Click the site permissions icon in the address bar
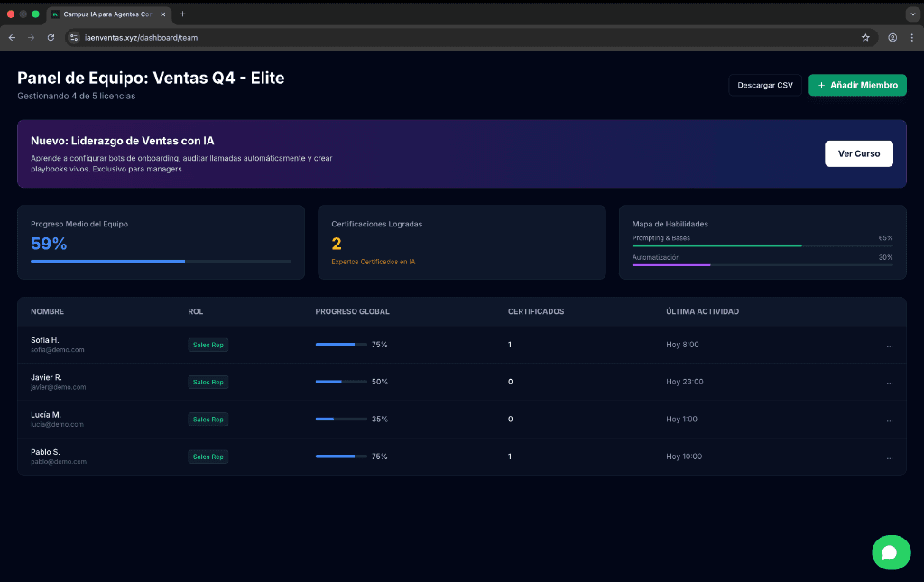 click(x=72, y=37)
